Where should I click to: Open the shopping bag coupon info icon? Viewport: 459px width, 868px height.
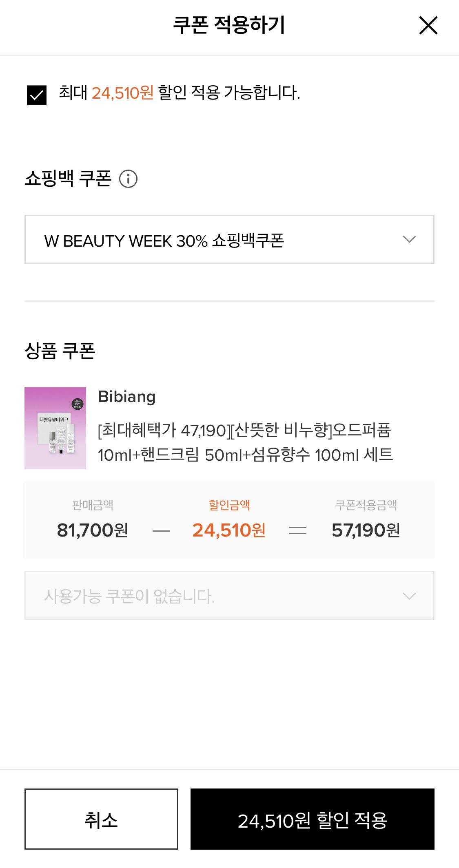tap(128, 179)
